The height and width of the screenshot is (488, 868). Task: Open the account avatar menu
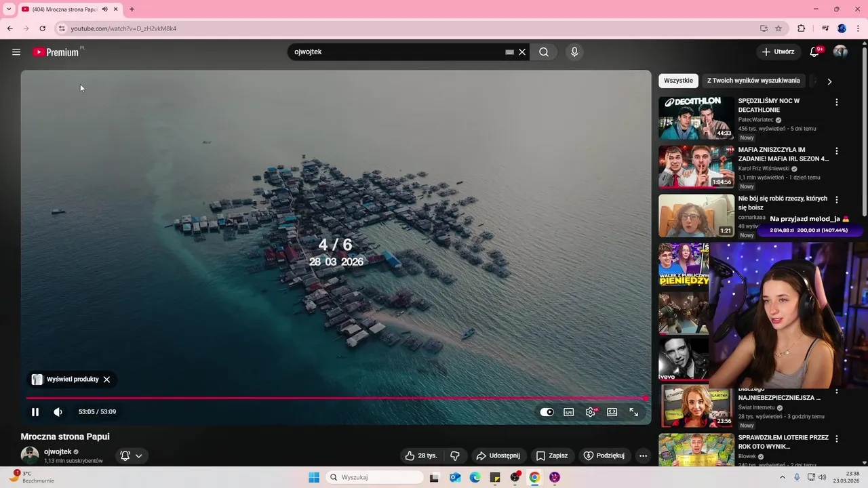(840, 52)
